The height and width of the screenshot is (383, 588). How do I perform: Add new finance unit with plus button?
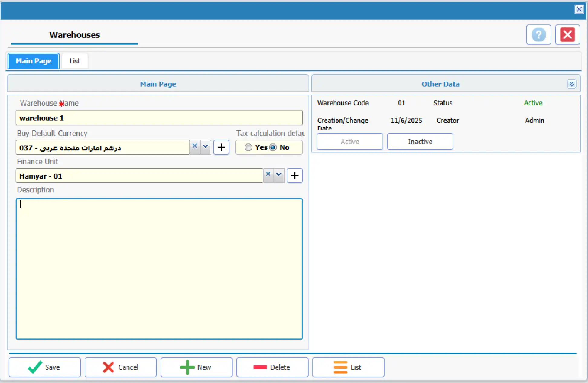click(294, 176)
